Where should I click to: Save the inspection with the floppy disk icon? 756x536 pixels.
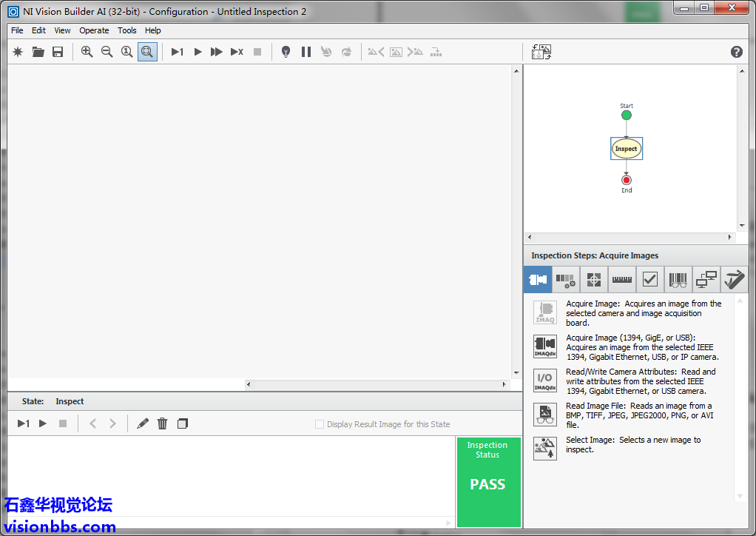(x=58, y=52)
